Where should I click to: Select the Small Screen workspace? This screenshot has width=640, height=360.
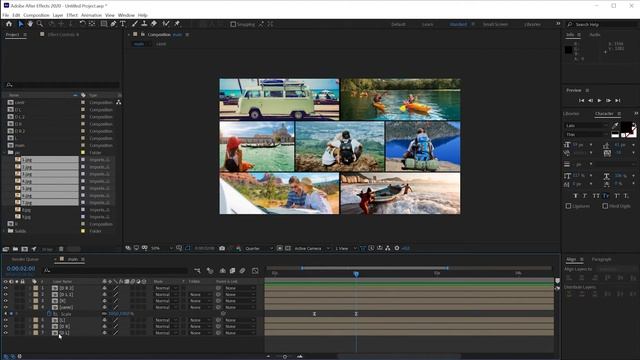(x=496, y=24)
